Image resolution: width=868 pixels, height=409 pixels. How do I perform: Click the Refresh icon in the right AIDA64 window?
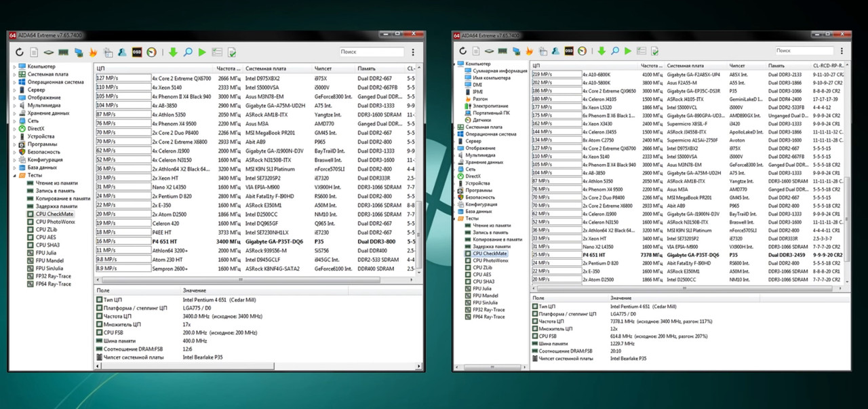[462, 51]
